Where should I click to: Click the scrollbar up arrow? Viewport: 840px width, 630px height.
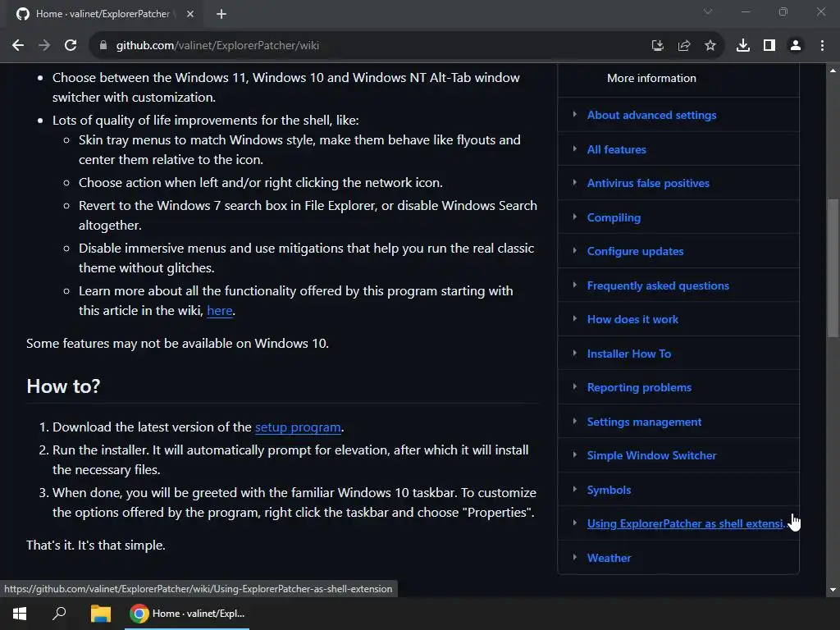tap(833, 71)
